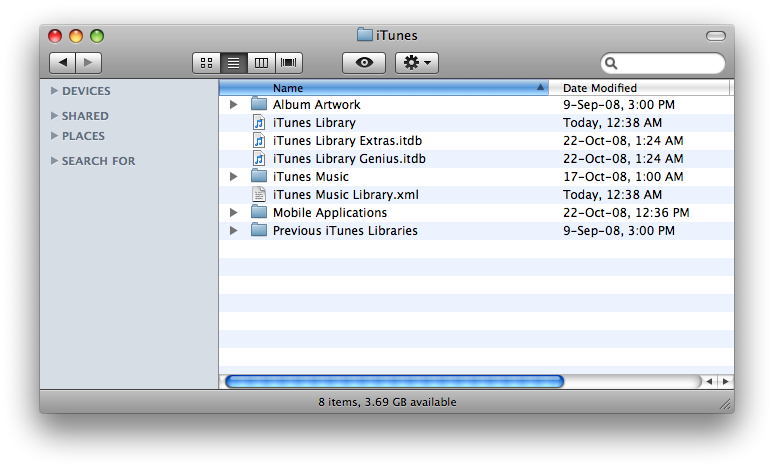Screen dimensions: 774x468
Task: Switch to column view mode
Action: (x=262, y=63)
